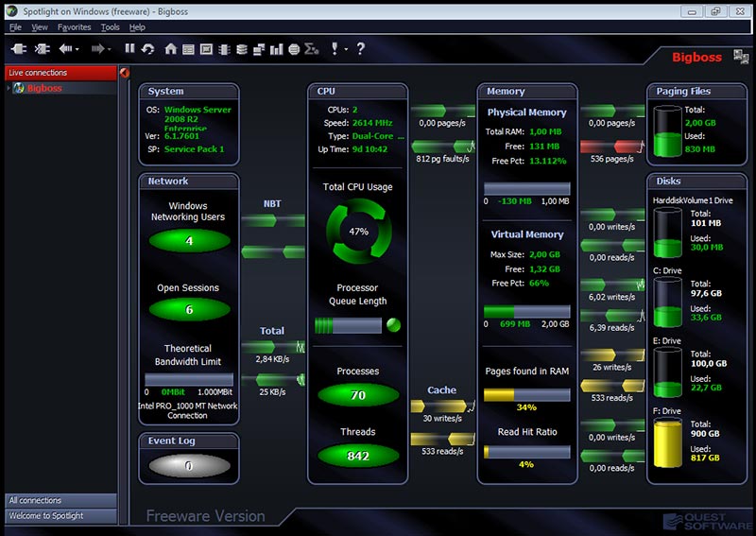Click the red 536 pages/s flow indicator

coord(612,146)
